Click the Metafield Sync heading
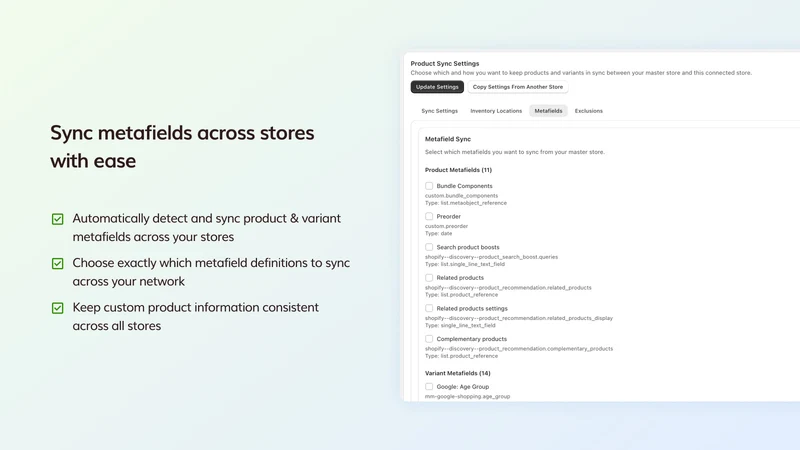Screen dimensions: 800x450 click(448, 139)
